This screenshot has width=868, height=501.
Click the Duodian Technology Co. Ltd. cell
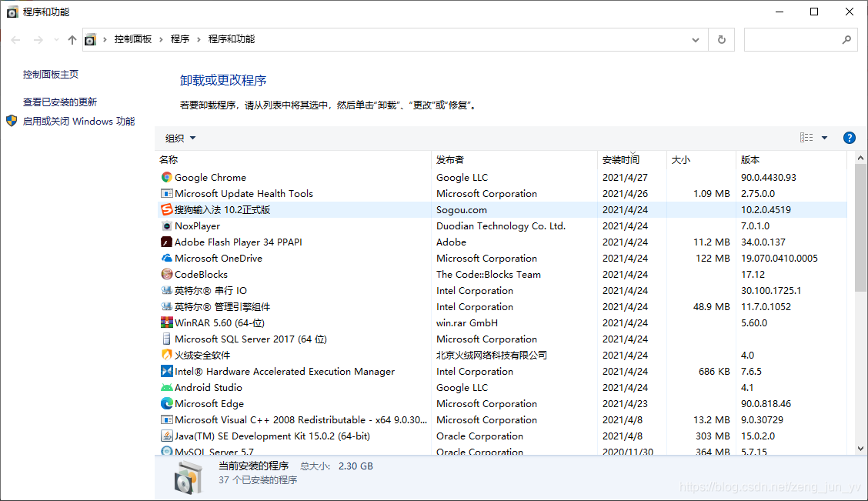pyautogui.click(x=501, y=225)
